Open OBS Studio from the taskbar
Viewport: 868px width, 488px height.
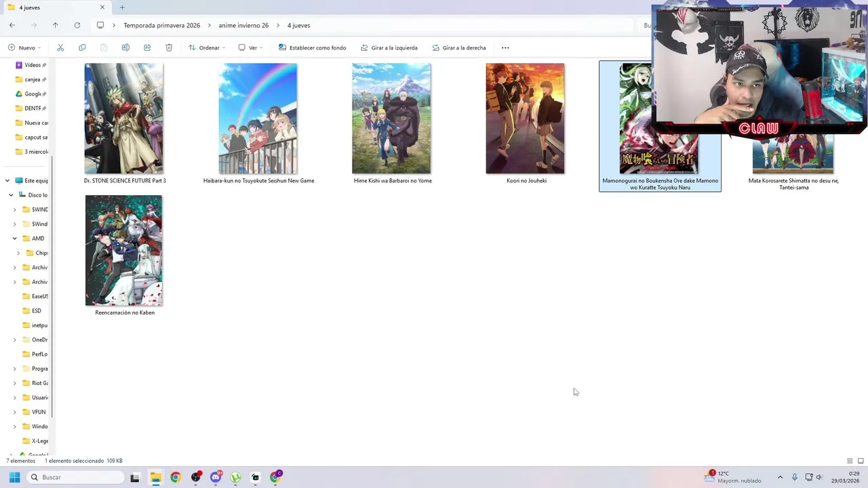(x=196, y=477)
